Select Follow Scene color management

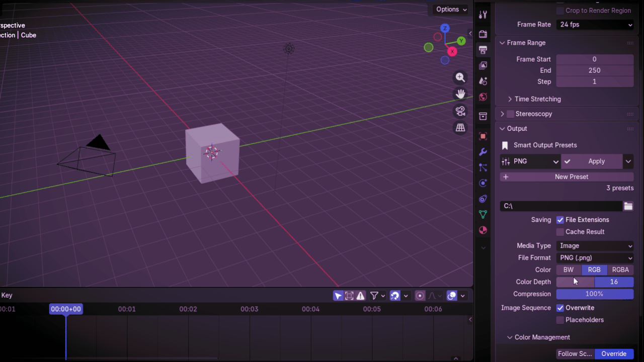click(x=575, y=354)
